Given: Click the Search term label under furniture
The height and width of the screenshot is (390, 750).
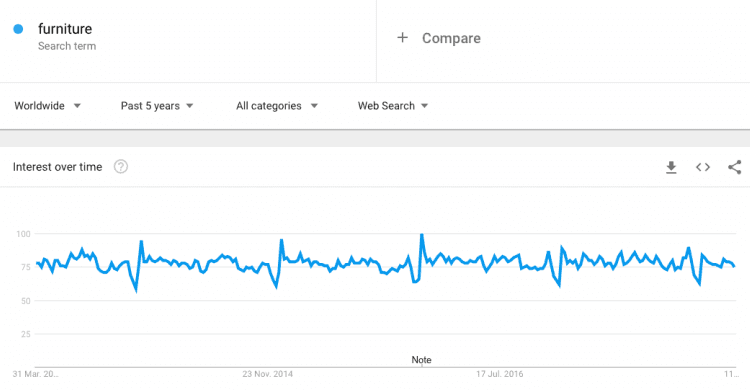Looking at the screenshot, I should (x=67, y=46).
